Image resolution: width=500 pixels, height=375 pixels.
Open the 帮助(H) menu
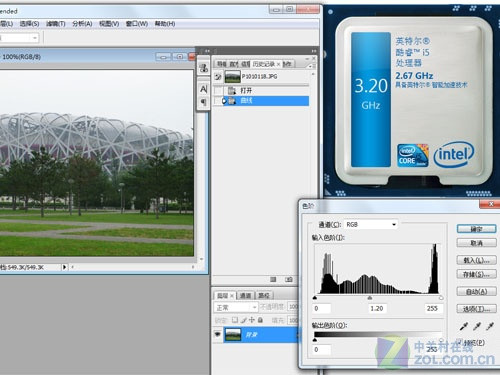coord(165,24)
